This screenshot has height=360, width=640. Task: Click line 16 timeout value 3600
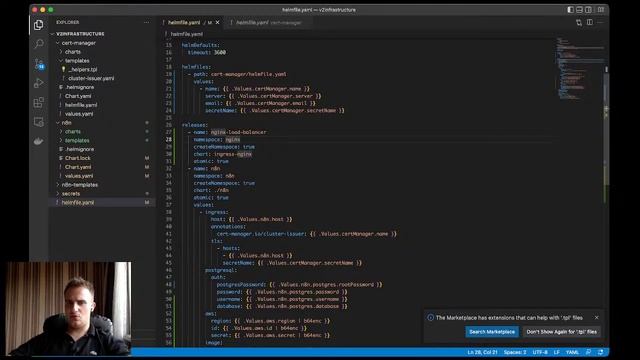220,52
